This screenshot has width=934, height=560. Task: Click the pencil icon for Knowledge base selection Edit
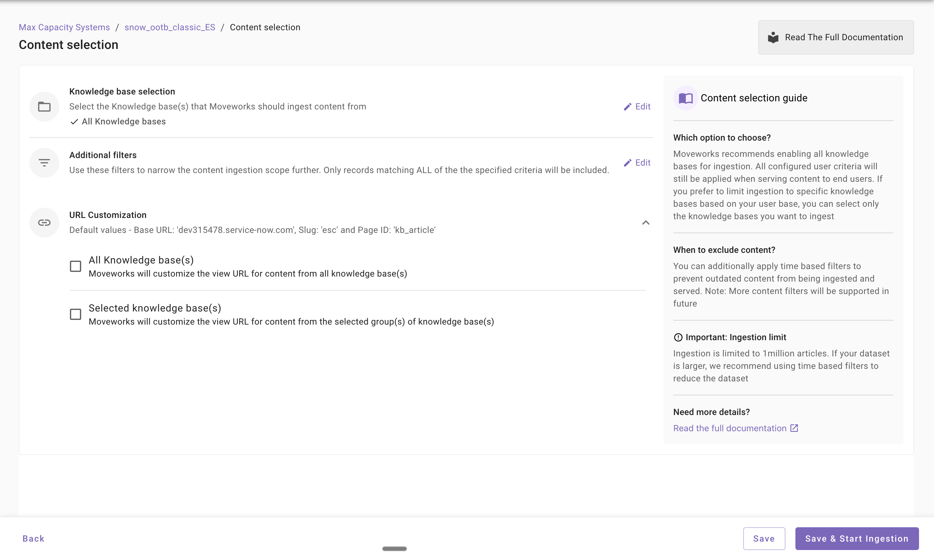[628, 107]
